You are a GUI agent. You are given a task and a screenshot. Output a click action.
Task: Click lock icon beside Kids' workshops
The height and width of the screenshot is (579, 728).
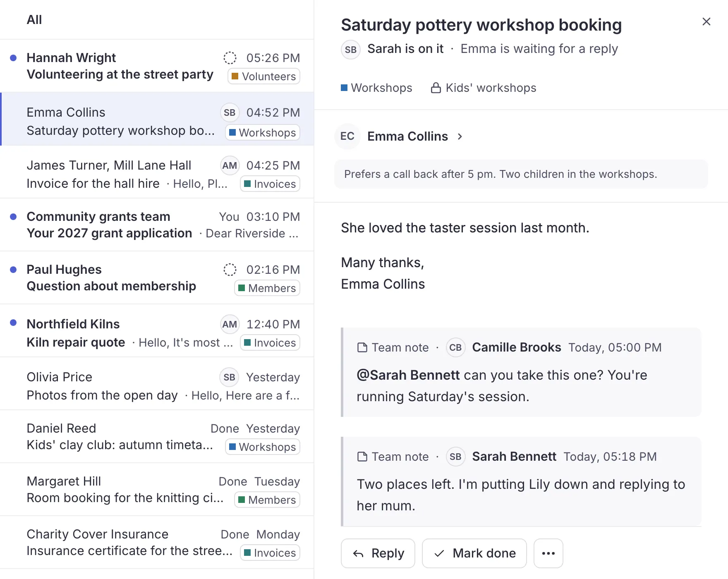[436, 88]
